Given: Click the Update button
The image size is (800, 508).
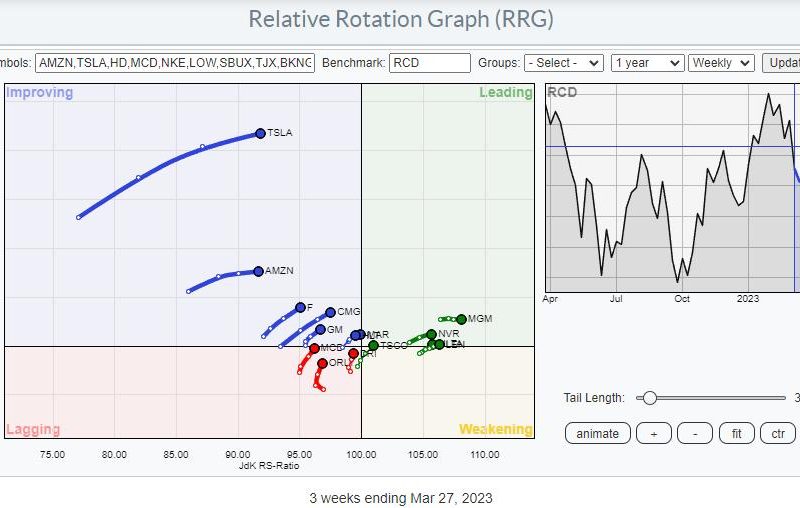Looking at the screenshot, I should pyautogui.click(x=782, y=63).
